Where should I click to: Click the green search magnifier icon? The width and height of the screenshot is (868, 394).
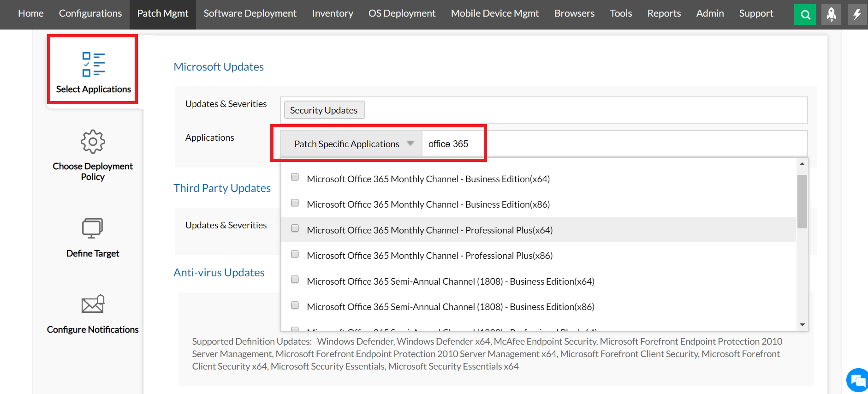click(x=805, y=14)
